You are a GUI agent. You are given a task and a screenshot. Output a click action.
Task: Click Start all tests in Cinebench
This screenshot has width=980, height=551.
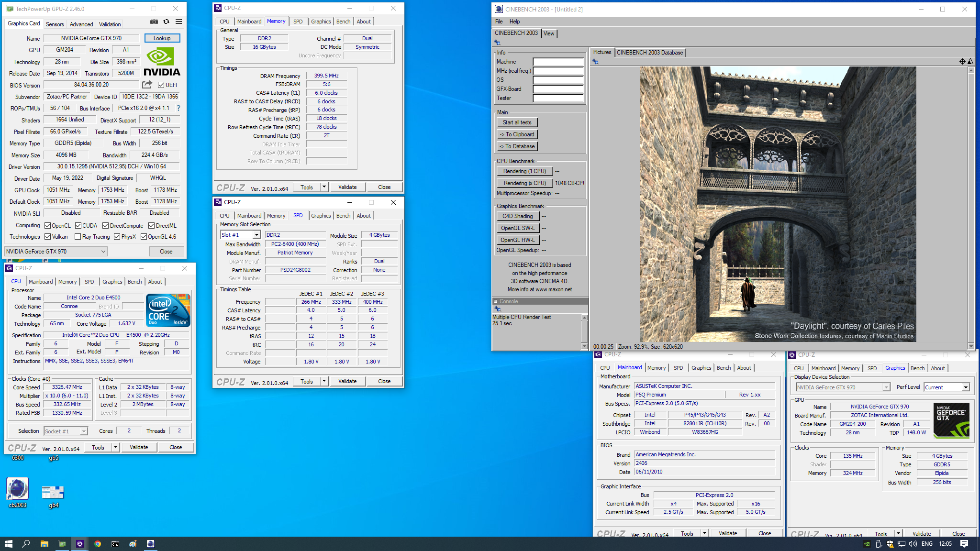[x=517, y=122]
